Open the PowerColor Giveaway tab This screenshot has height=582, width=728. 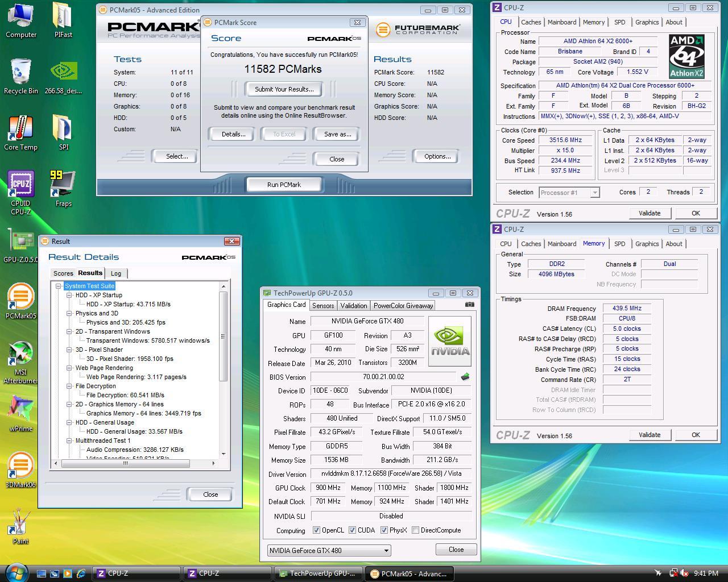coord(403,306)
